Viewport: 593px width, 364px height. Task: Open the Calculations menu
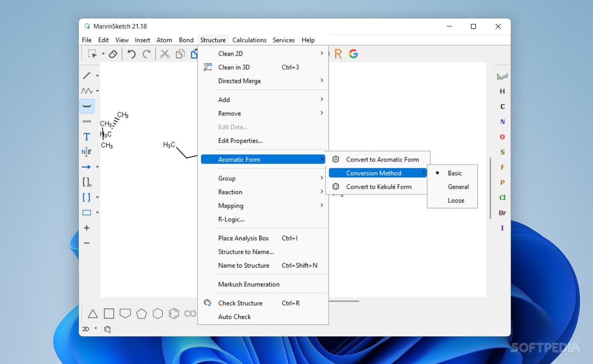250,40
